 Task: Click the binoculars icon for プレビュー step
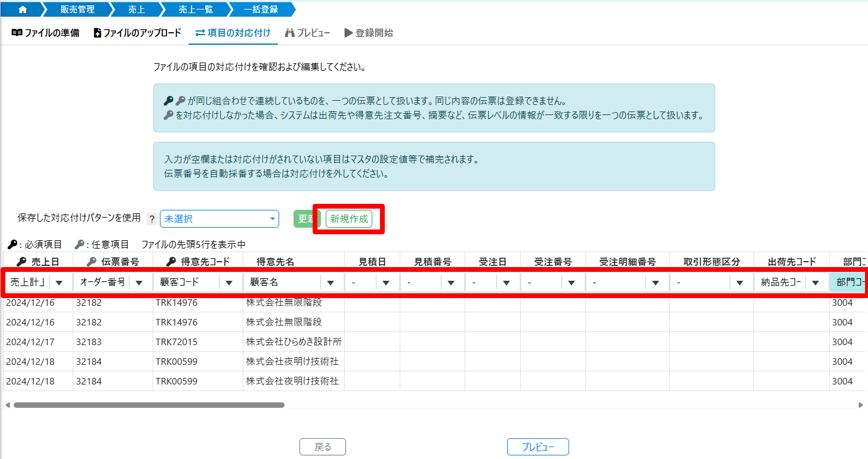(290, 33)
